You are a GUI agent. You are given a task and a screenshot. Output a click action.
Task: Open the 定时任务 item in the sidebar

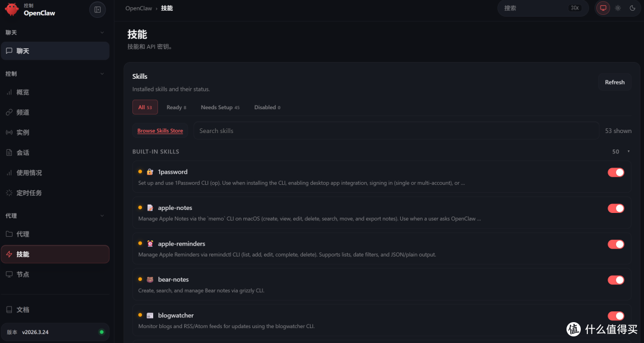click(29, 193)
